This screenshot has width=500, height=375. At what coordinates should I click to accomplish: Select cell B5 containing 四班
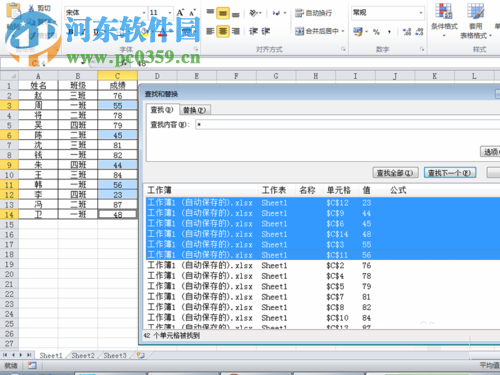[x=78, y=125]
